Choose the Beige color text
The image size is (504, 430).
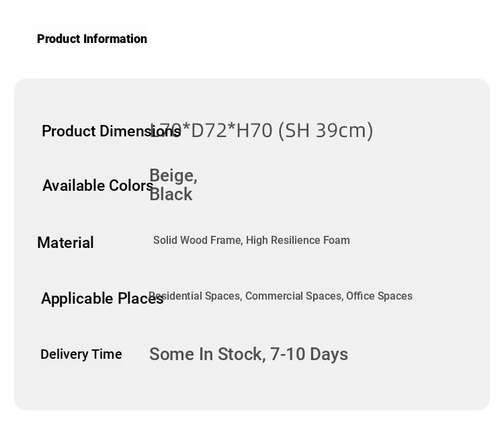pos(172,176)
